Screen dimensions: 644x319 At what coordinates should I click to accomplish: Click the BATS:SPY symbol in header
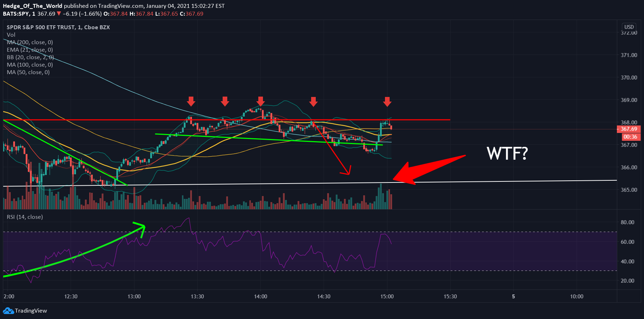tap(16, 14)
